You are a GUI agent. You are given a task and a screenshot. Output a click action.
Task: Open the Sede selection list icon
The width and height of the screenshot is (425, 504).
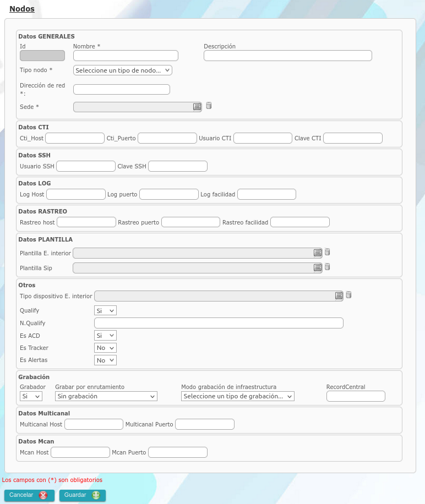(x=197, y=107)
